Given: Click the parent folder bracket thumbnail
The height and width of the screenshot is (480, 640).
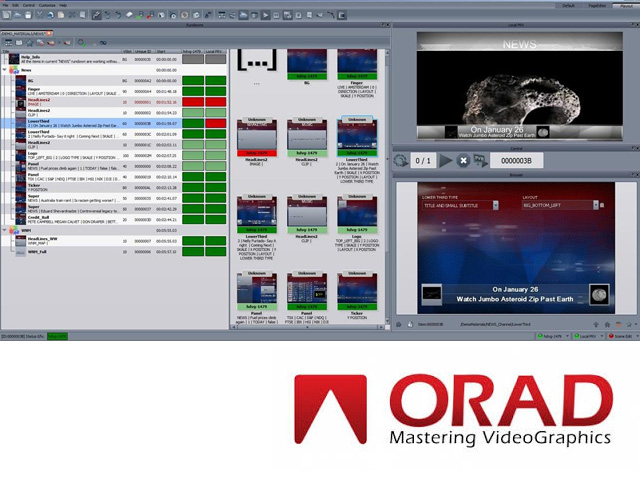Looking at the screenshot, I should coord(257,60).
